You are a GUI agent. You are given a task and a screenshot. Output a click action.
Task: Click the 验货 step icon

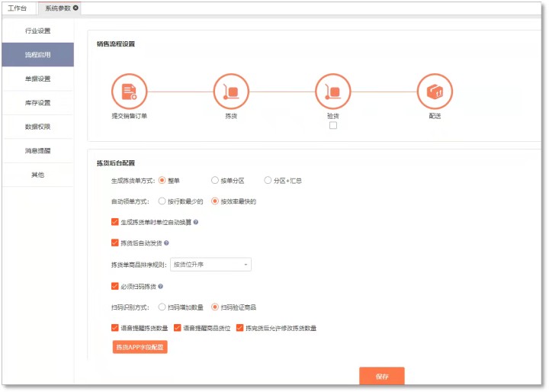point(333,92)
